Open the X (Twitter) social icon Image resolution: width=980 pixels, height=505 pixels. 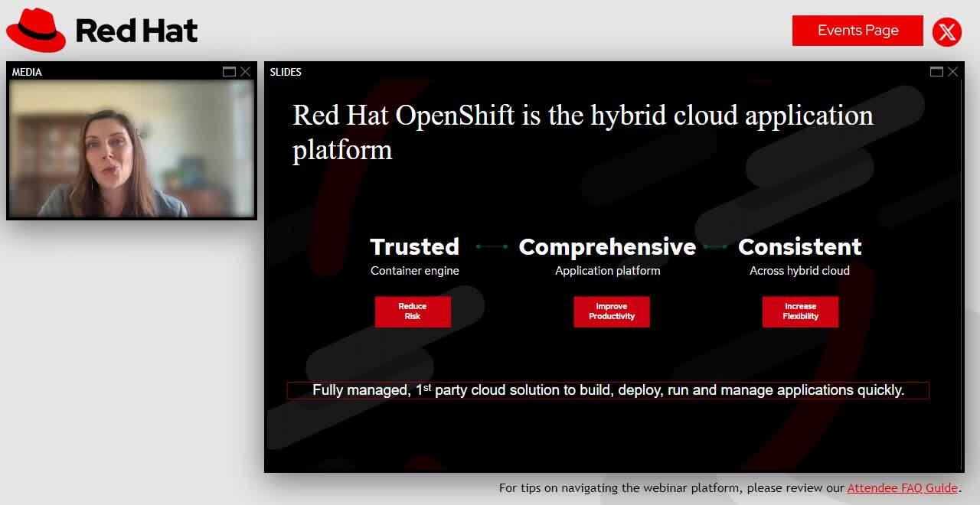click(x=947, y=31)
